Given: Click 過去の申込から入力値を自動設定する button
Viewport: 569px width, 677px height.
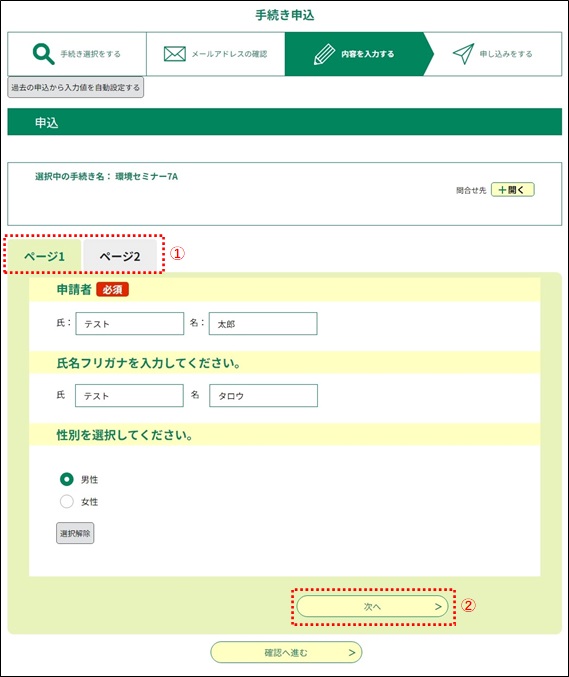Looking at the screenshot, I should 76,87.
